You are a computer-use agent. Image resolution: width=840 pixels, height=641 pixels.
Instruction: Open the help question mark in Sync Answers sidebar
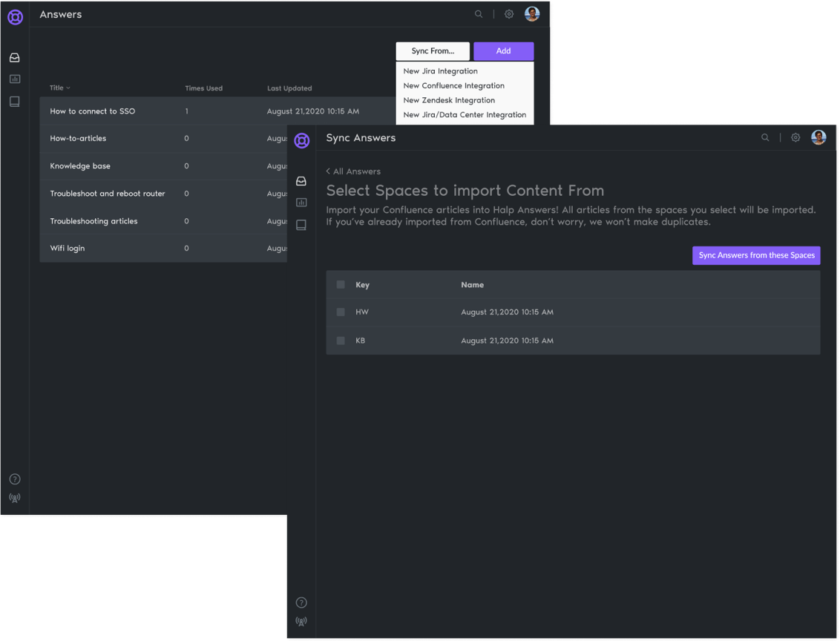pyautogui.click(x=301, y=602)
